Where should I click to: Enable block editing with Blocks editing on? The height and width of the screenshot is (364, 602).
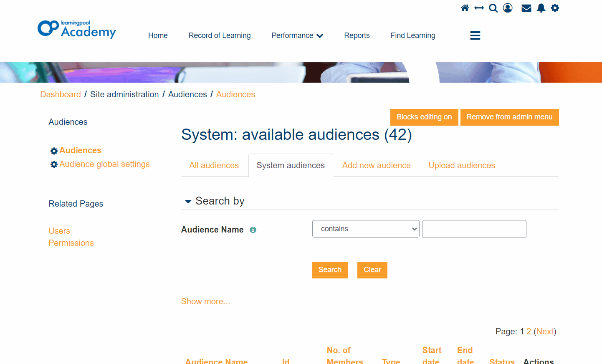coord(424,117)
